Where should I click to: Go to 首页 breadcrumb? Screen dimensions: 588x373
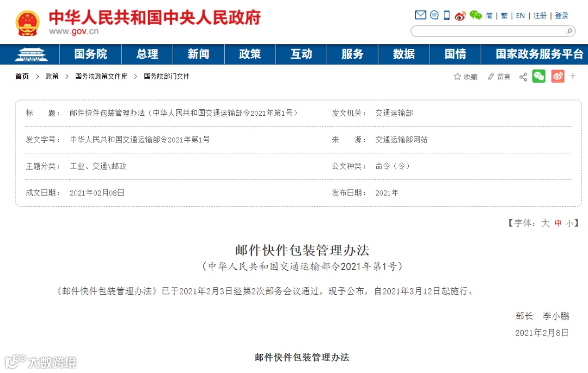[22, 77]
